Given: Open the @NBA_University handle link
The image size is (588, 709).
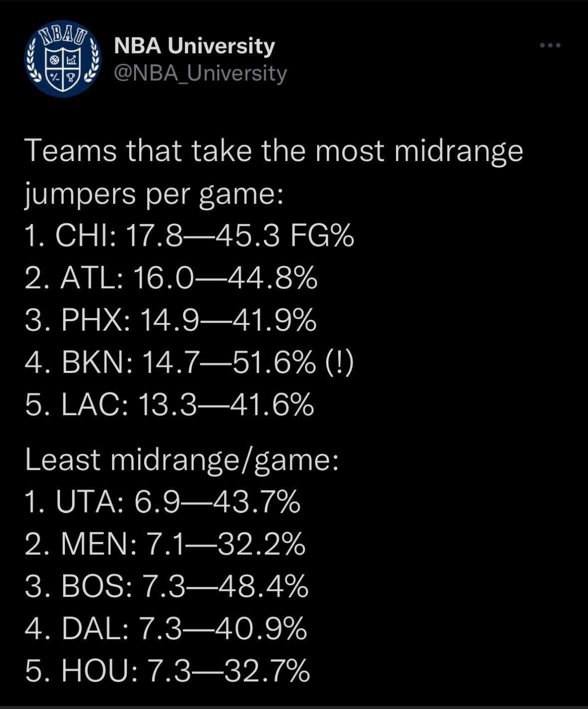Looking at the screenshot, I should click(200, 73).
